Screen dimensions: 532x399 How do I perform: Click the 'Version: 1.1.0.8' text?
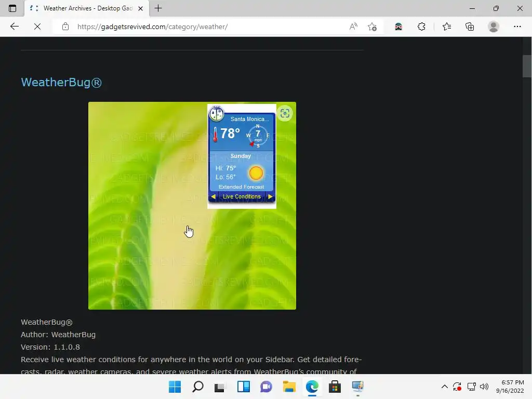[x=50, y=347]
